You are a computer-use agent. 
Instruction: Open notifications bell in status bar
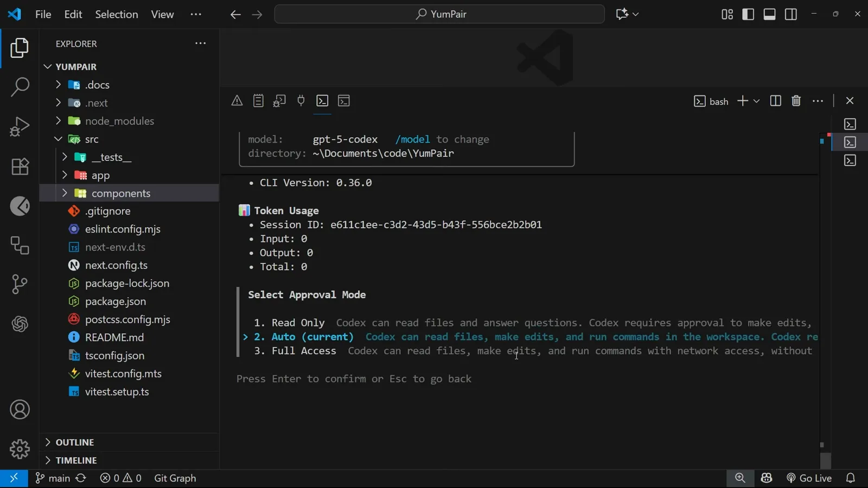[851, 478]
